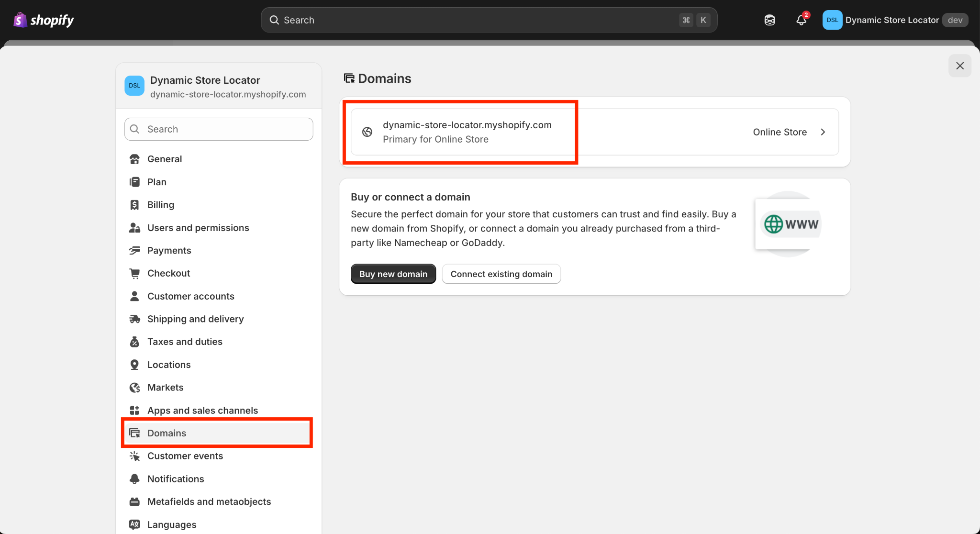
Task: Focus the top Shopify search bar
Action: 489,20
